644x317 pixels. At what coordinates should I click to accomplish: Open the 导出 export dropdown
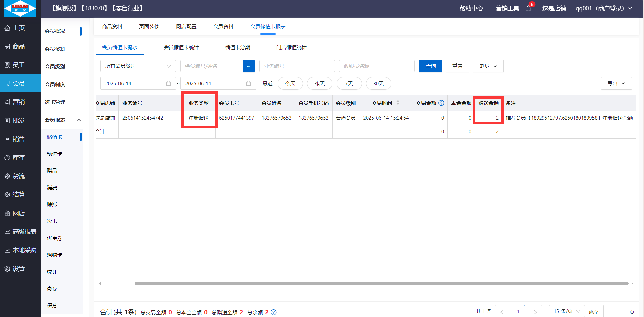tap(616, 84)
